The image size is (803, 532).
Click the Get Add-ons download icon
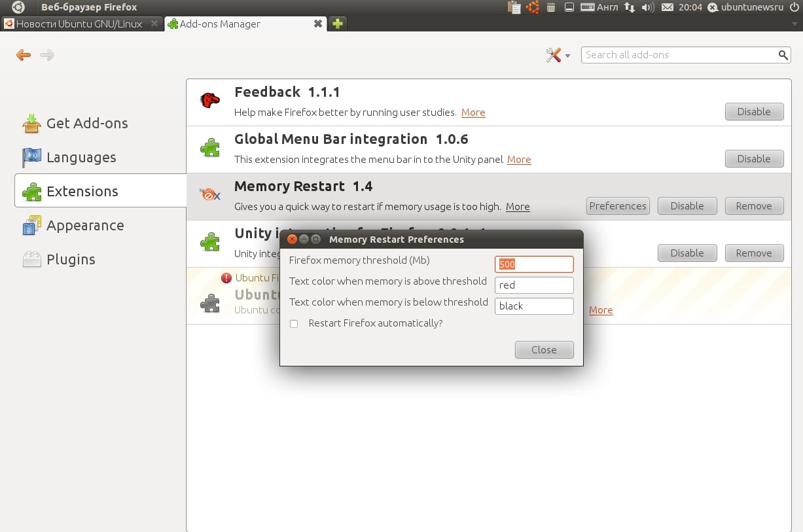tap(31, 123)
